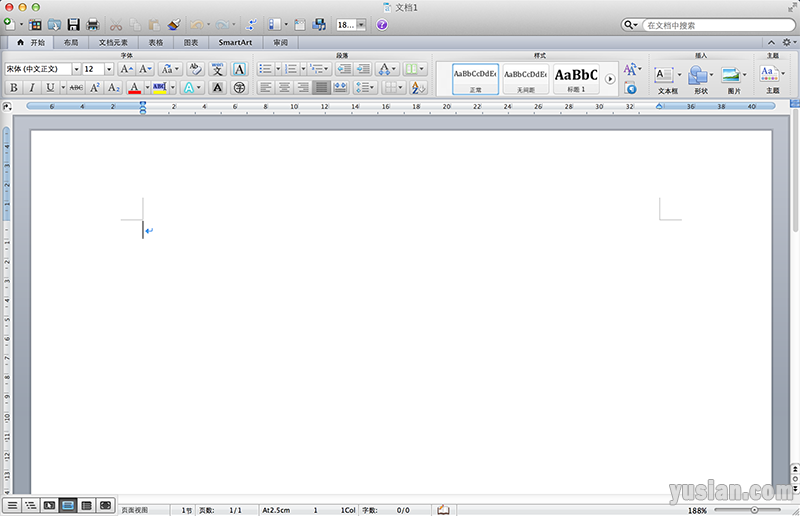Switch to the 布局 tab

coord(70,43)
